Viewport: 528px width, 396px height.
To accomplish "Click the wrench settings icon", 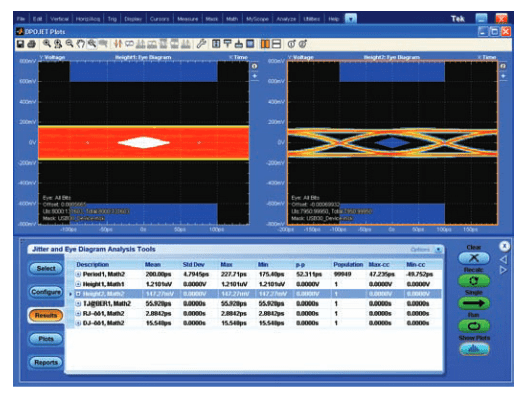I will click(201, 44).
